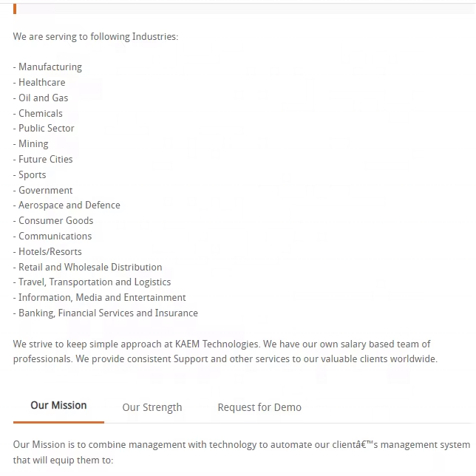
Task: Select Information, Media and Entertainment line
Action: pos(102,298)
